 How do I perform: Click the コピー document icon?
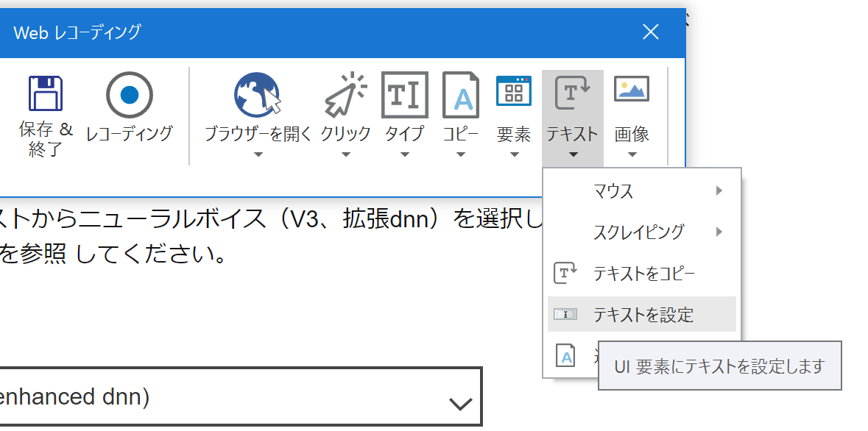pyautogui.click(x=461, y=95)
